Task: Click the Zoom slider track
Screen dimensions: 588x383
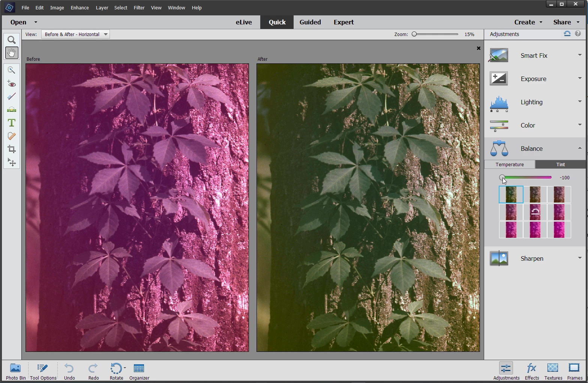Action: click(435, 34)
